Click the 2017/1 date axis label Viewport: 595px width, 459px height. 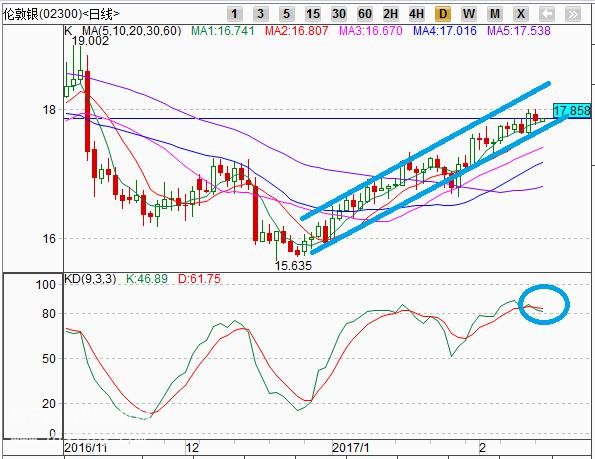[x=351, y=448]
